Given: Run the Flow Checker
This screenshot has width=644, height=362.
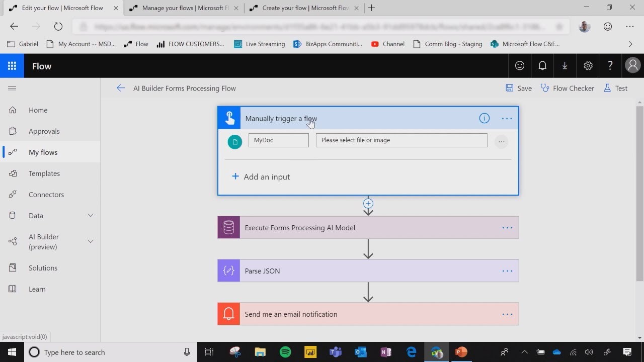Looking at the screenshot, I should pos(568,88).
